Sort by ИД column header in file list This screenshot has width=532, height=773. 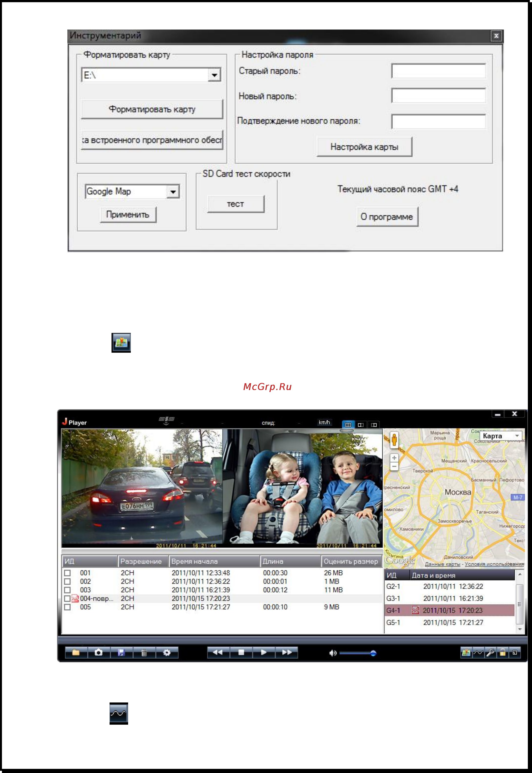pos(90,561)
